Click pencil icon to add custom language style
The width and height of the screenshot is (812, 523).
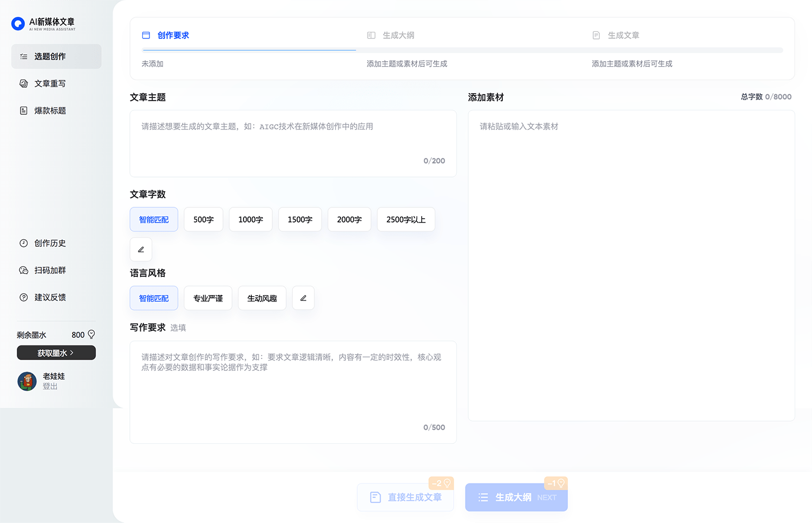coord(303,298)
